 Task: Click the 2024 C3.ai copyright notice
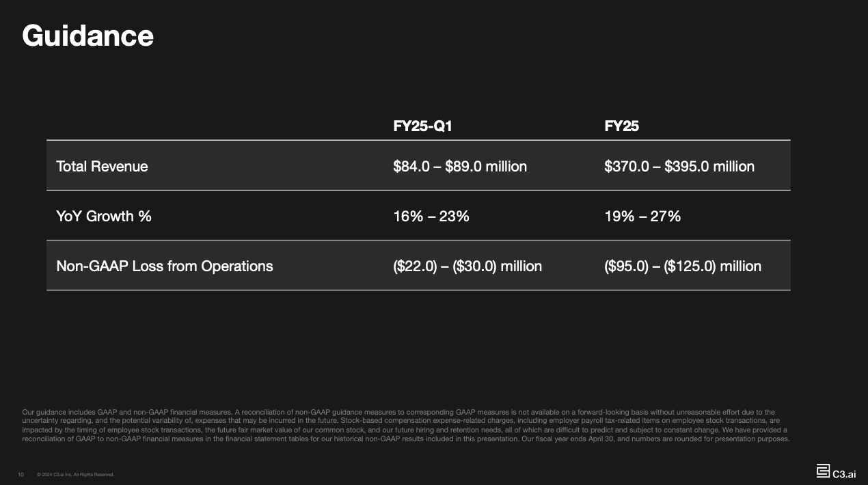(x=75, y=474)
